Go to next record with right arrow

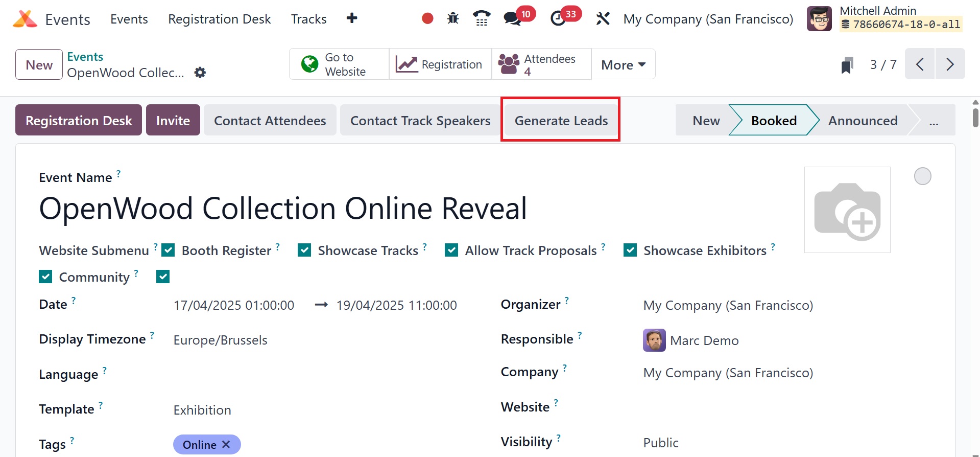pyautogui.click(x=950, y=64)
